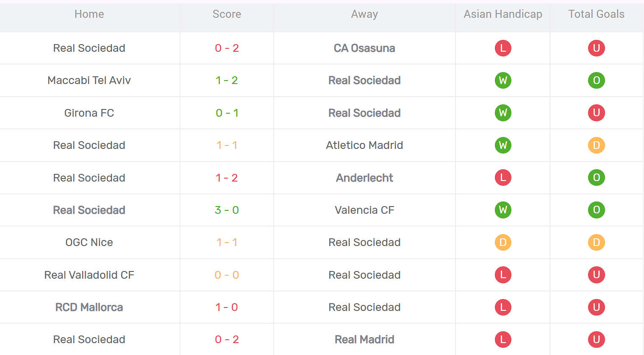Click the orange D Asian Handicap badge for OGC Nice

click(x=503, y=242)
